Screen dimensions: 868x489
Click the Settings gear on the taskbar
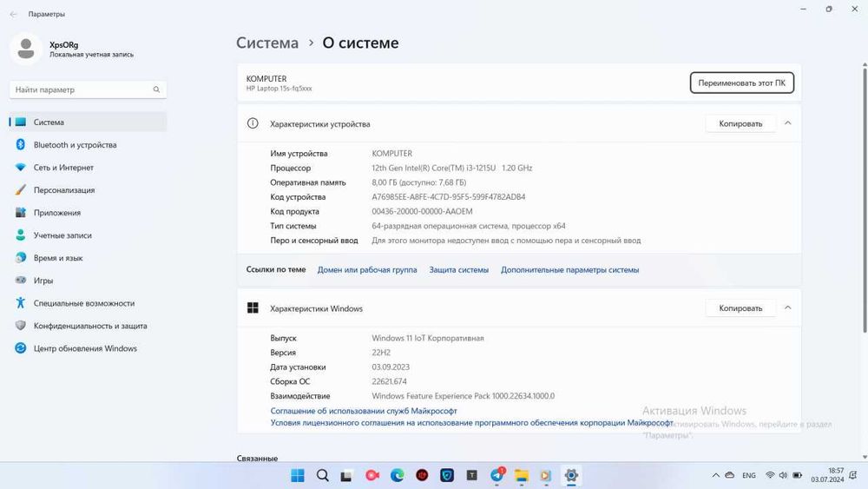pyautogui.click(x=571, y=475)
